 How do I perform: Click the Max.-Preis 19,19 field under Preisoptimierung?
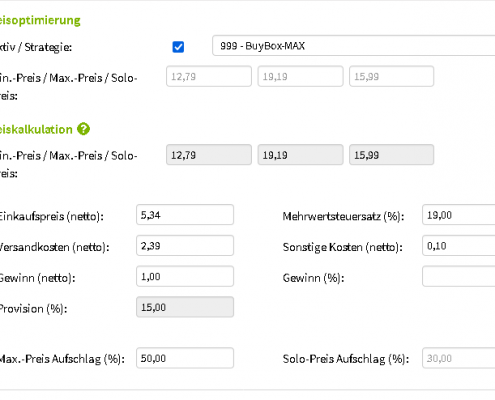300,76
